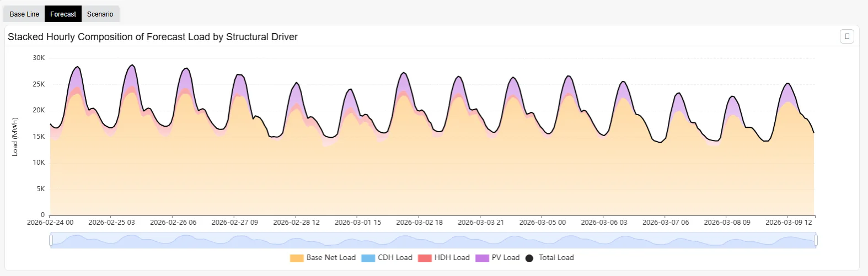The width and height of the screenshot is (868, 276).
Task: Click the Load (MWh) axis title
Action: (x=15, y=137)
